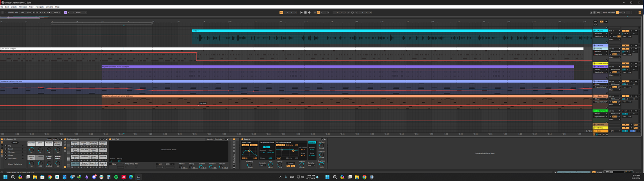The image size is (644, 181).
Task: Open the Navigate menu
Action: pos(39,7)
